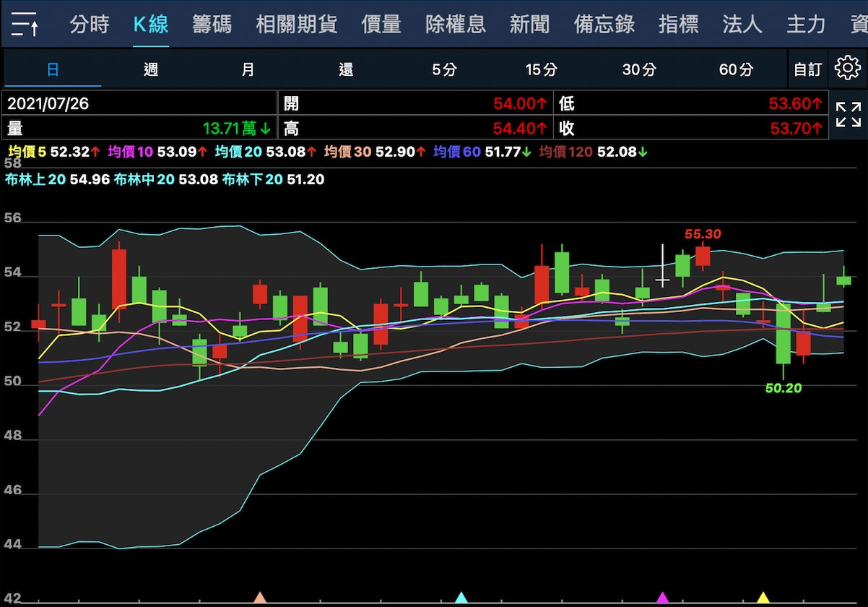Click the cyan triangle marker on bottom axis
The image size is (868, 607).
point(461,598)
